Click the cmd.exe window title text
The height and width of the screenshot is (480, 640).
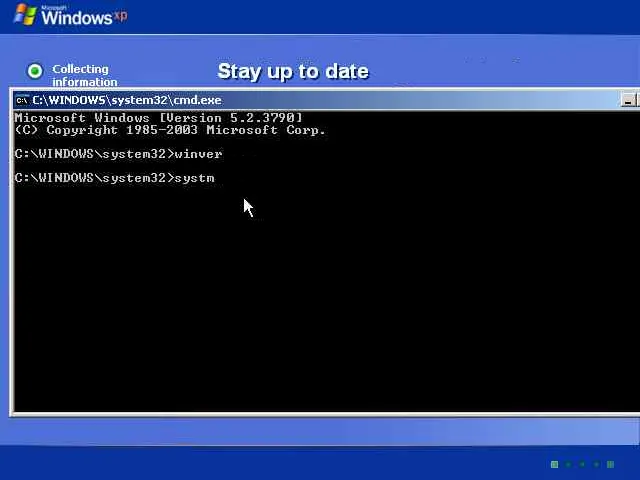(127, 100)
